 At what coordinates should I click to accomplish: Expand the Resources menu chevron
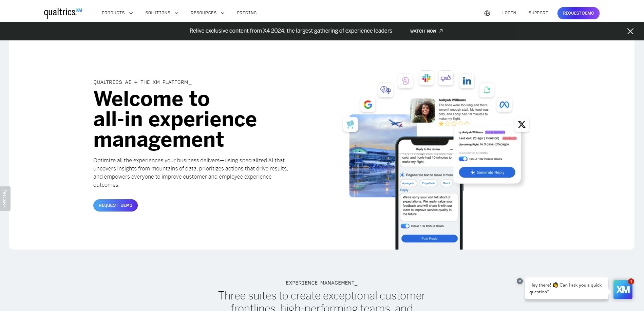(223, 13)
